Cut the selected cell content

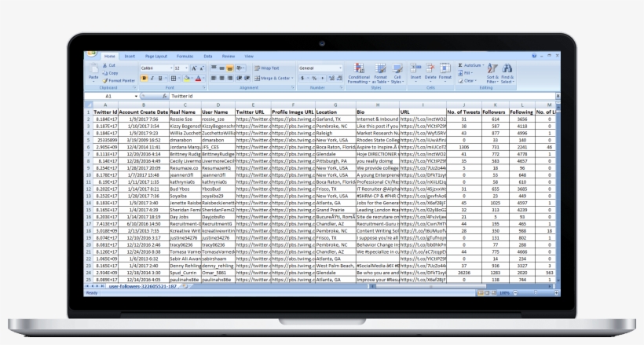[109, 65]
